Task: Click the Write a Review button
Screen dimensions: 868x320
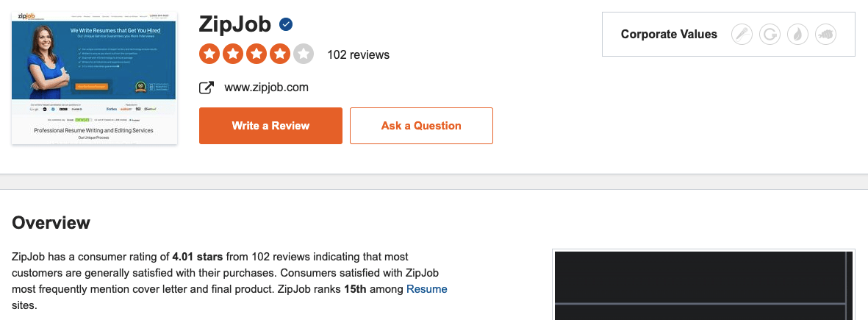Action: (x=270, y=126)
